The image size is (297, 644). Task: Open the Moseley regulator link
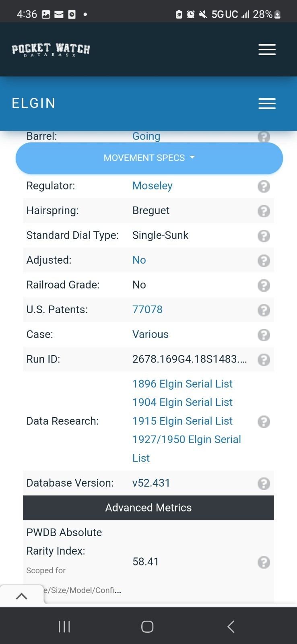click(x=152, y=186)
